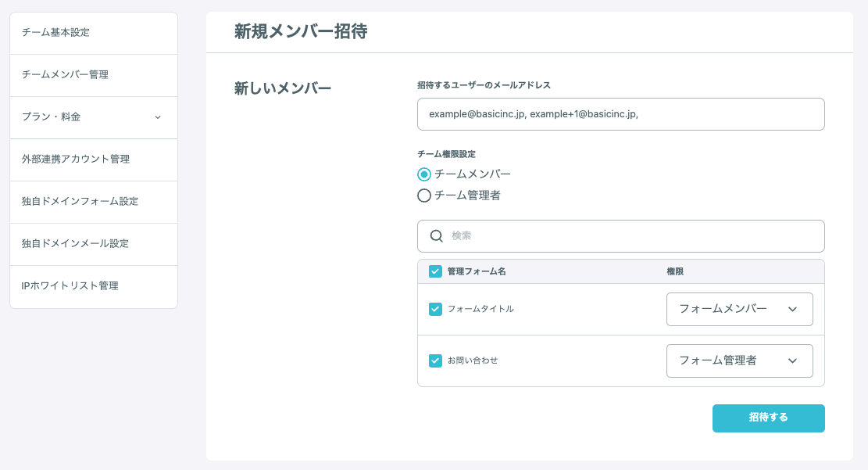Click the 新規メンバー招待 page heading

pos(301,31)
